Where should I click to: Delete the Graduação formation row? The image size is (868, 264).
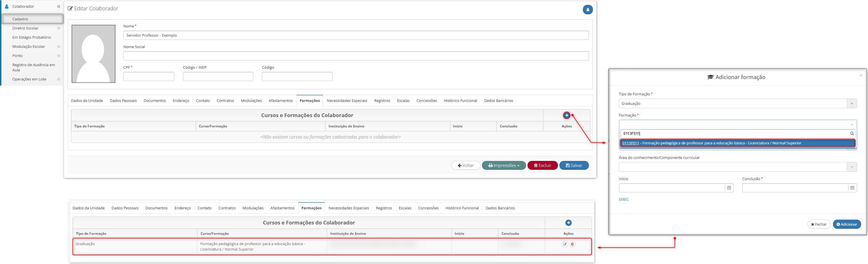coord(572,244)
